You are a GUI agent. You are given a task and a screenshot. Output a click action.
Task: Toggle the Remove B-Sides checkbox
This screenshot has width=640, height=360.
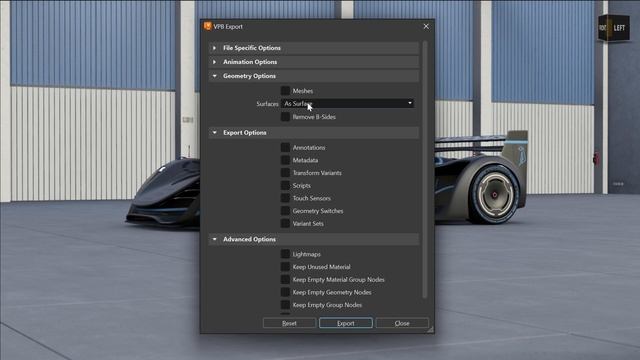point(285,117)
